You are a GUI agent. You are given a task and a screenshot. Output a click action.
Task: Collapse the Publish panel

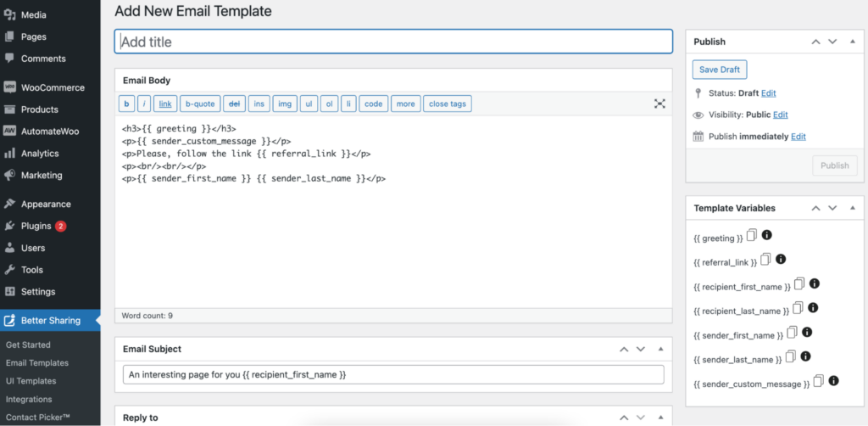[x=852, y=42]
